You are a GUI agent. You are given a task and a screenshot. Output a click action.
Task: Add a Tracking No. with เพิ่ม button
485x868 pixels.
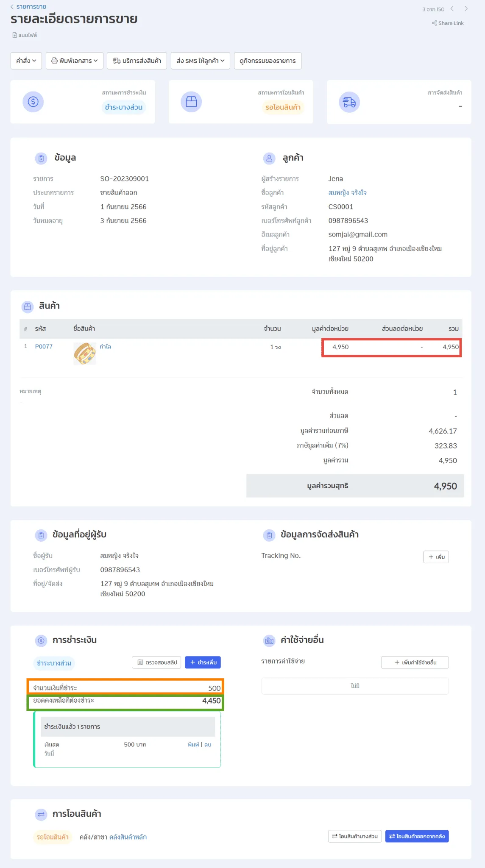tap(436, 557)
